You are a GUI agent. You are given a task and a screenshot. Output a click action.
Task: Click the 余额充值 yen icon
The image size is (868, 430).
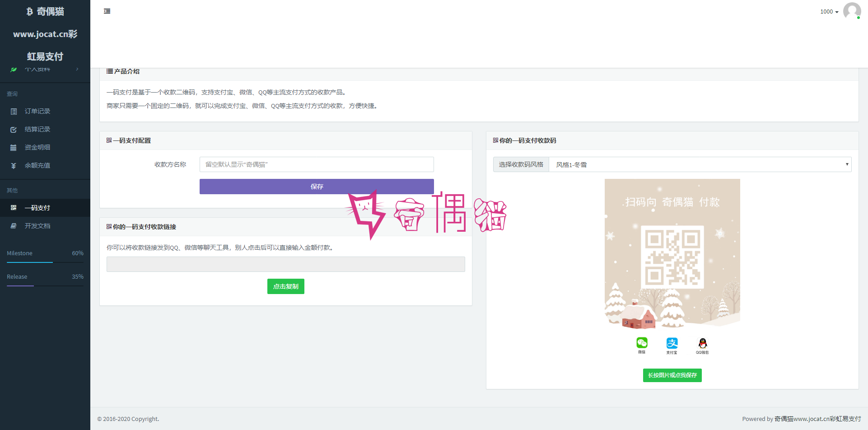coord(14,166)
